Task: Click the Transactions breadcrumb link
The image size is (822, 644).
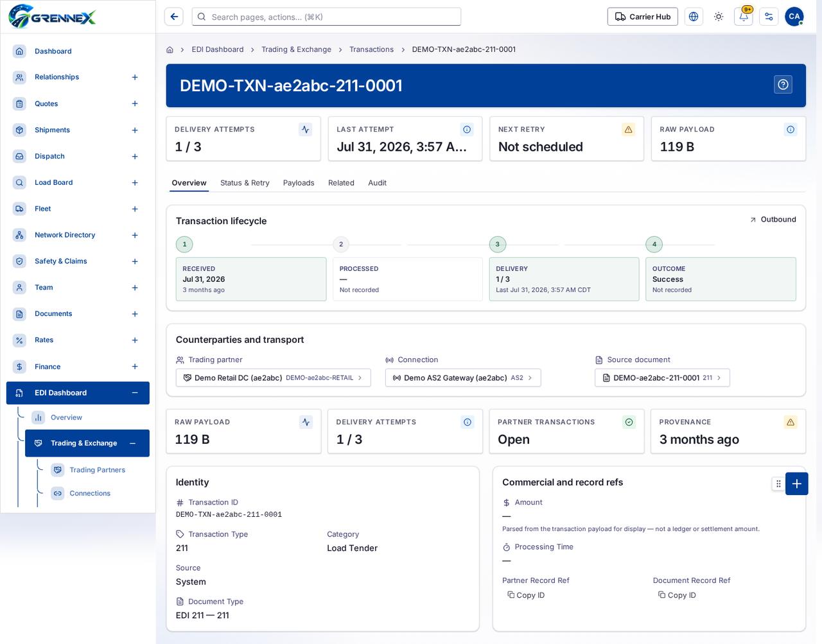Action: [x=371, y=49]
